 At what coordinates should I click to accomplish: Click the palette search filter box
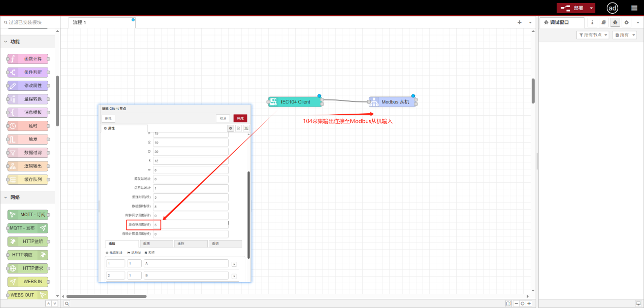[x=30, y=22]
